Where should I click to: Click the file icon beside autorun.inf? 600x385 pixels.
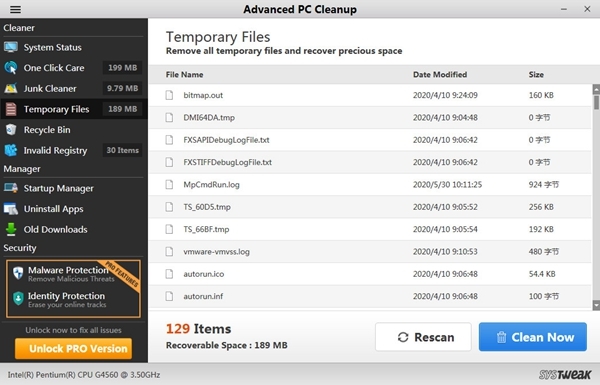coord(169,296)
